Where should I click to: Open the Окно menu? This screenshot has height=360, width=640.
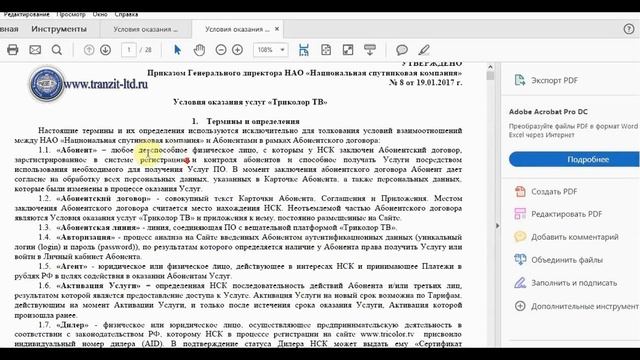[100, 14]
